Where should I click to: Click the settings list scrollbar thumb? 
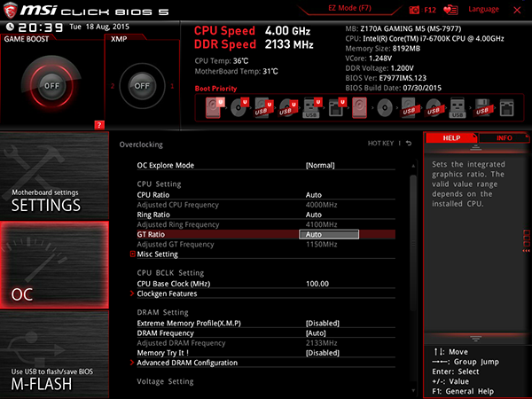[x=413, y=243]
